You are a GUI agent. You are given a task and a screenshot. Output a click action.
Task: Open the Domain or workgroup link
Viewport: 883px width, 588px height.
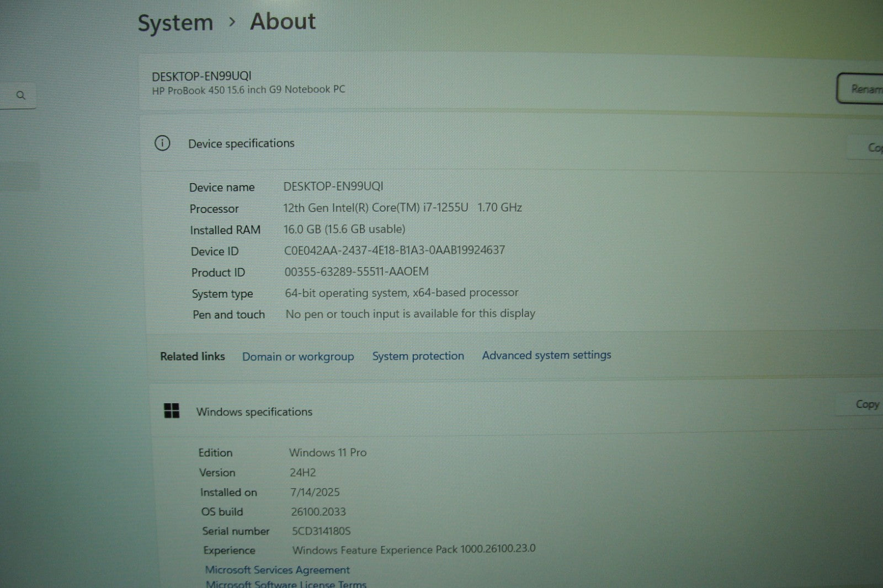[x=298, y=357]
